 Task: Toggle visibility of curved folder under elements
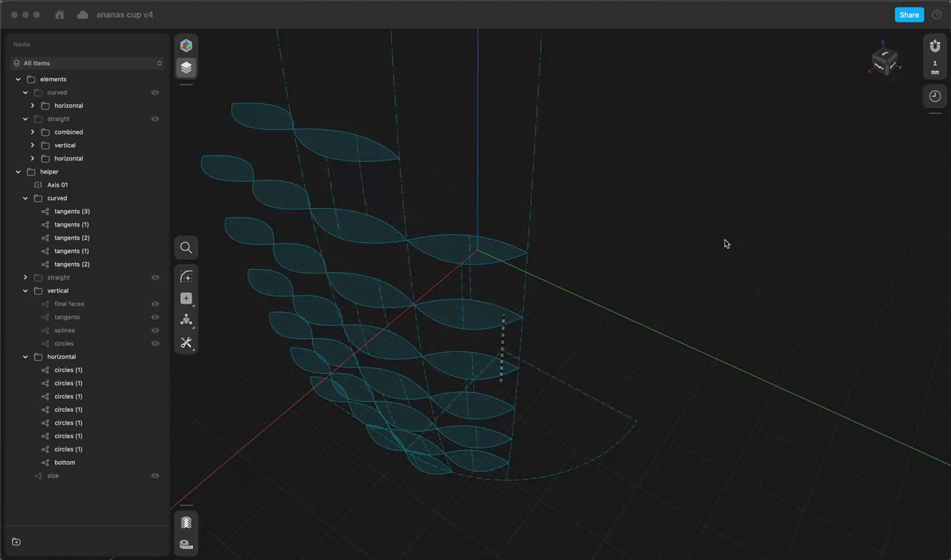[155, 93]
